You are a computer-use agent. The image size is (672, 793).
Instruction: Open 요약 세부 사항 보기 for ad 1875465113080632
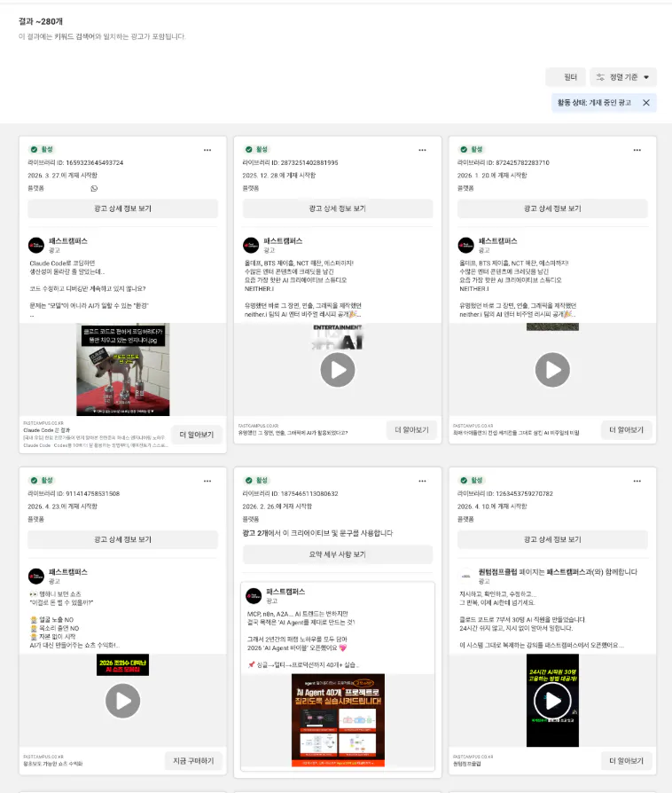click(x=338, y=554)
